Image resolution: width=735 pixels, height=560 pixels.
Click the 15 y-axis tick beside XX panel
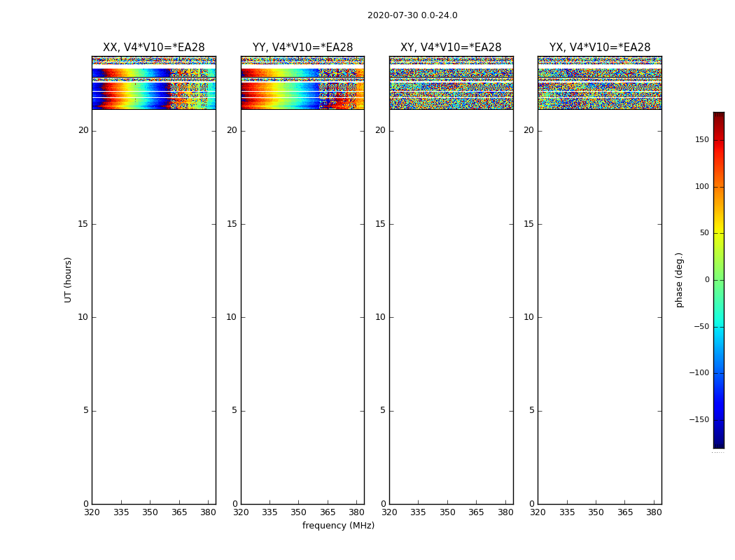[x=83, y=224]
